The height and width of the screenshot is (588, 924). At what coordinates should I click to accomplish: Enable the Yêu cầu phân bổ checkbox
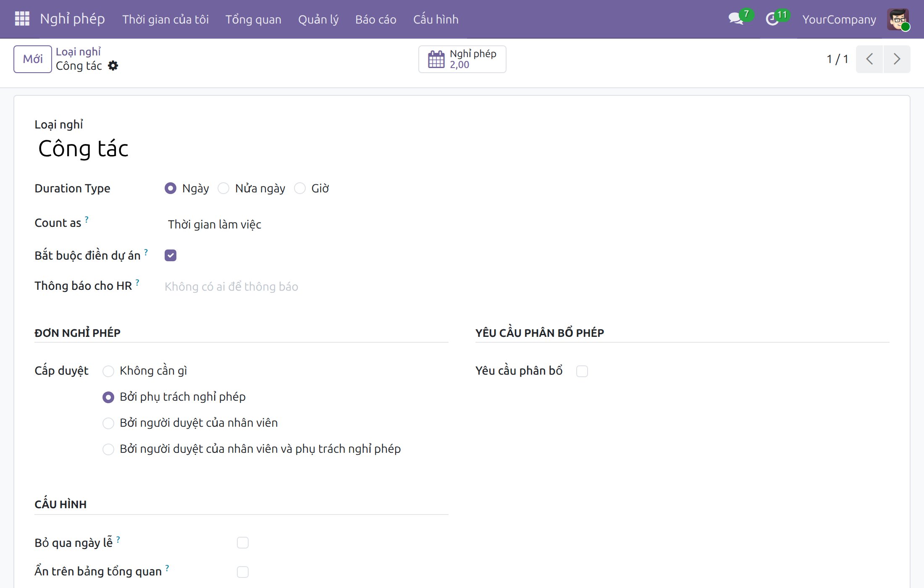(582, 371)
